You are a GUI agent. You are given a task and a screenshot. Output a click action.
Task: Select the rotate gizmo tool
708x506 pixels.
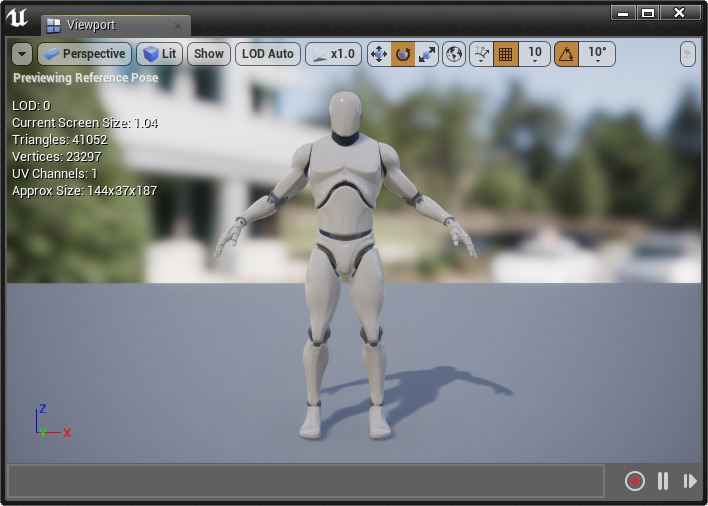tap(403, 54)
